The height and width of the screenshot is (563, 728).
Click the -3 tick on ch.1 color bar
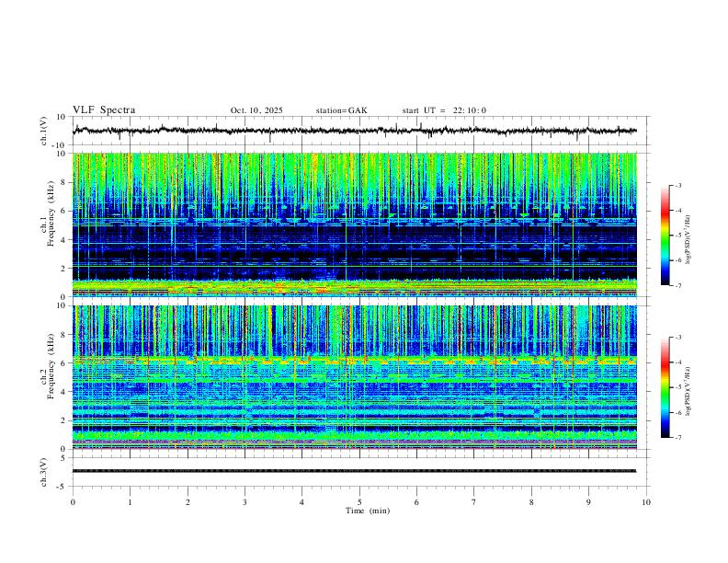(x=678, y=185)
